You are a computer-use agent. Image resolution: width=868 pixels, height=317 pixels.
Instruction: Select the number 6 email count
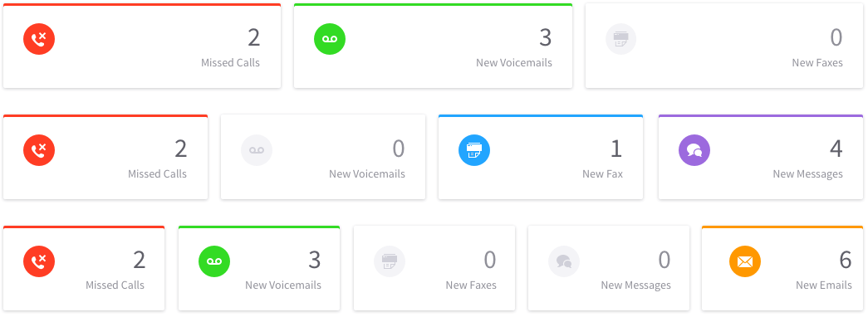[846, 260]
